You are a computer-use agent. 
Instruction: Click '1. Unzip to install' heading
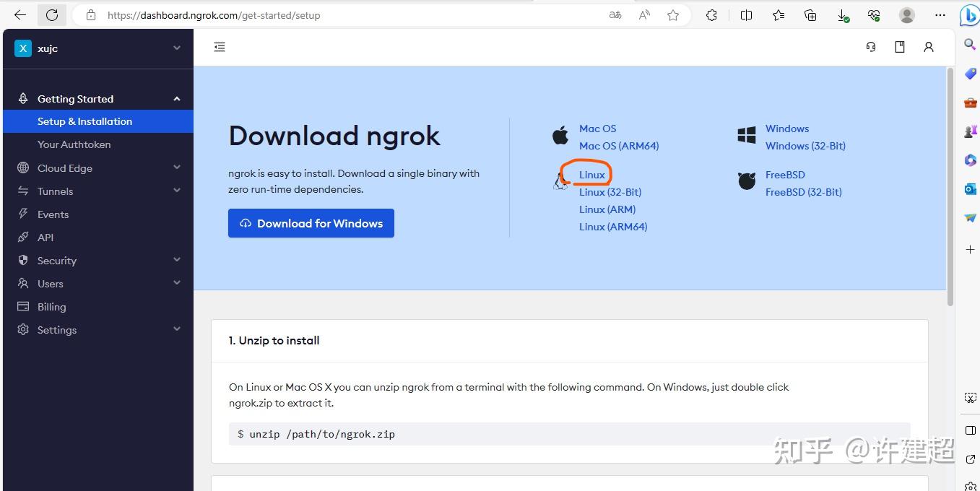point(274,341)
